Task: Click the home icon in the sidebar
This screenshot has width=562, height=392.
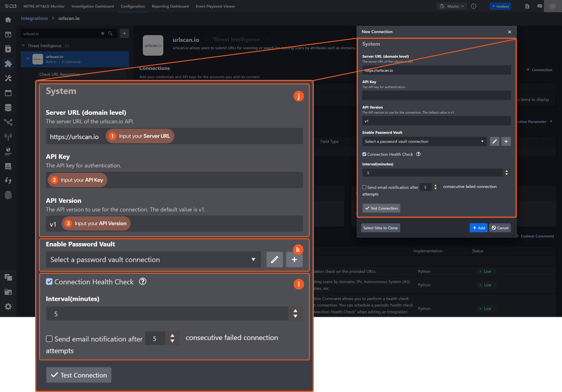Action: pos(8,20)
